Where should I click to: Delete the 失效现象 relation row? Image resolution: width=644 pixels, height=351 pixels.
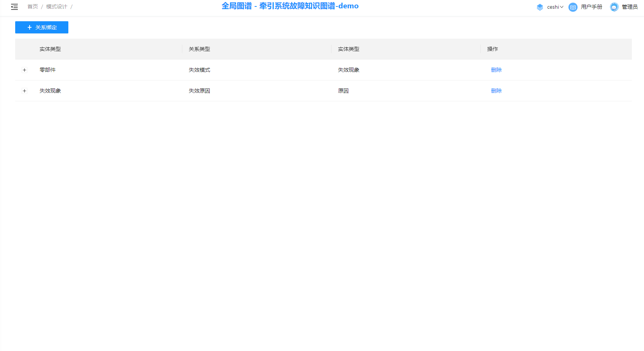click(496, 91)
